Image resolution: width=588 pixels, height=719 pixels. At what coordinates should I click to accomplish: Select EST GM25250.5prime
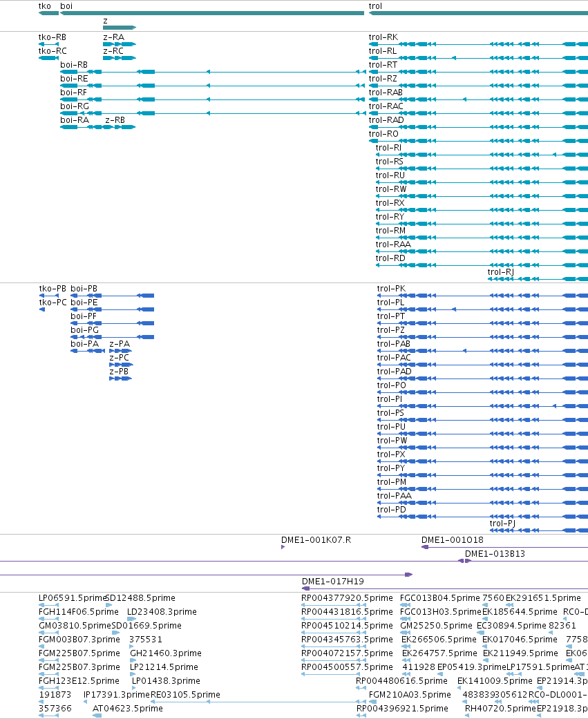coord(436,625)
